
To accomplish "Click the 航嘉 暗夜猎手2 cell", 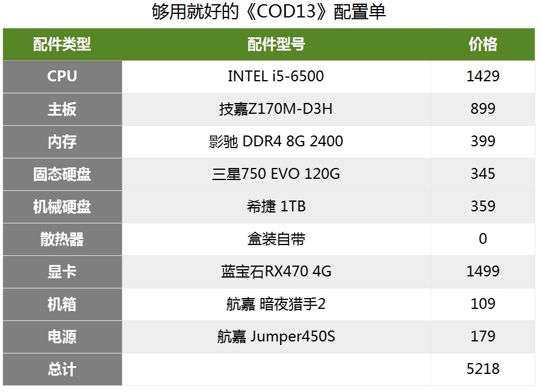I will pos(276,304).
